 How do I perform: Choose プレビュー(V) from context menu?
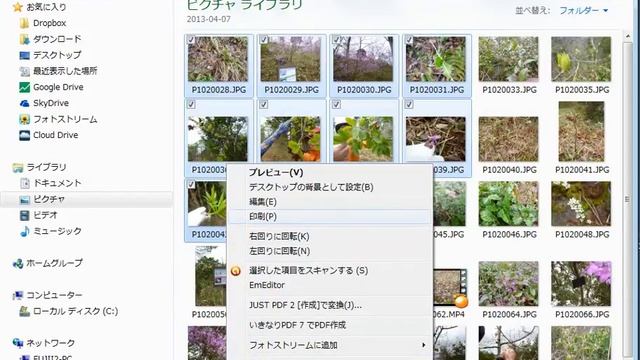276,172
